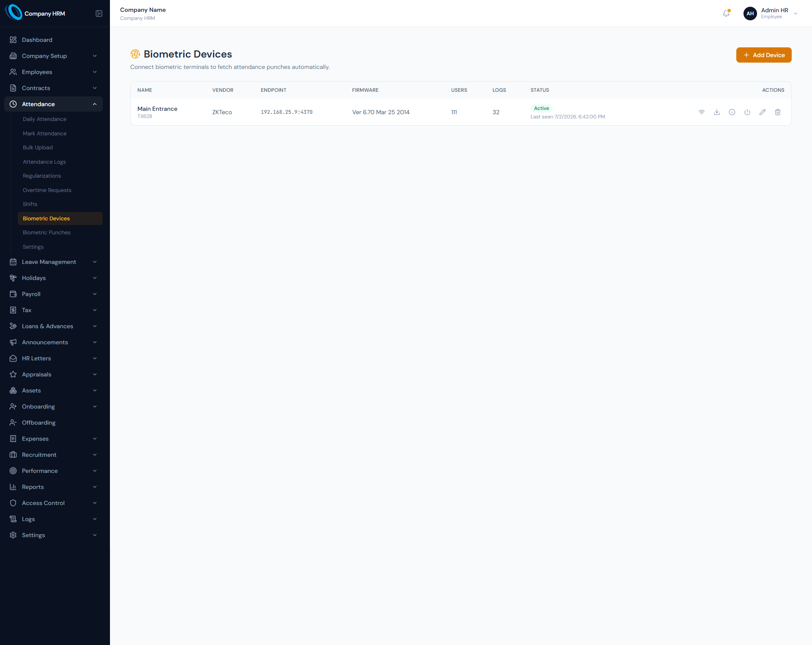Open Shifts under Attendance
The width and height of the screenshot is (812, 645).
coord(60,204)
